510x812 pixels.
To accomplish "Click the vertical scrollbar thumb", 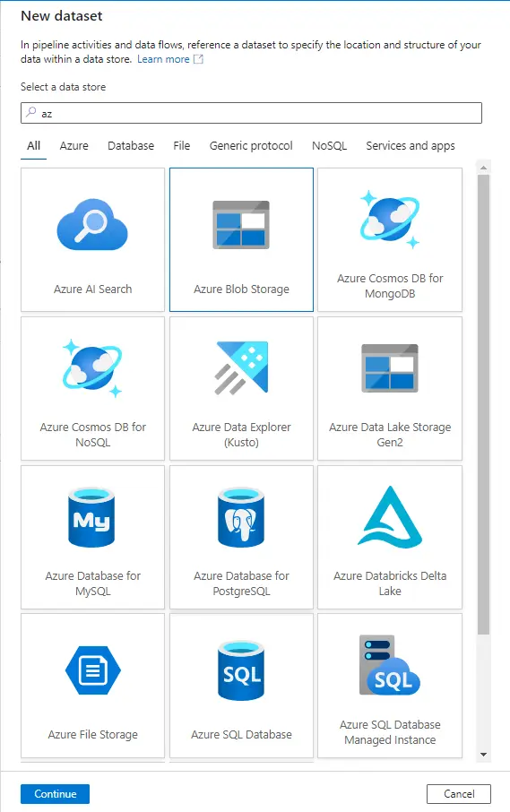I will [483, 404].
